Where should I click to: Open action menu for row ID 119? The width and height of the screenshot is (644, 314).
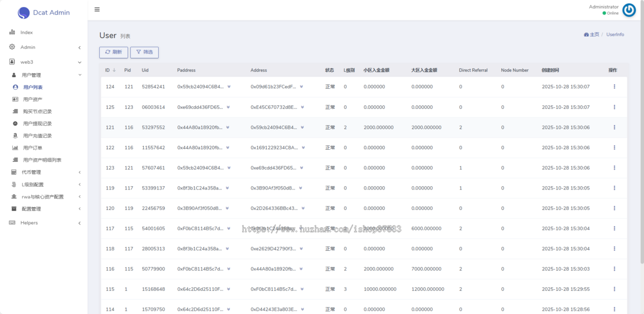(x=614, y=188)
